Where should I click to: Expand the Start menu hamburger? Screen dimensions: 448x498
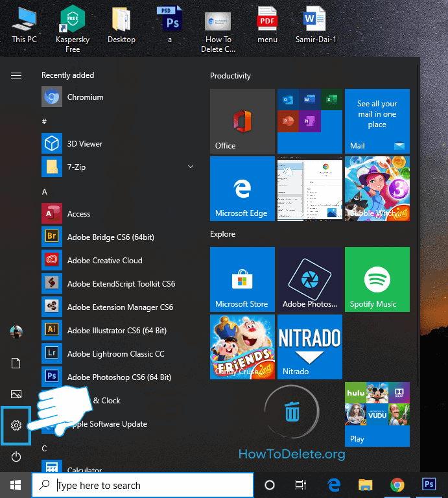tap(16, 76)
